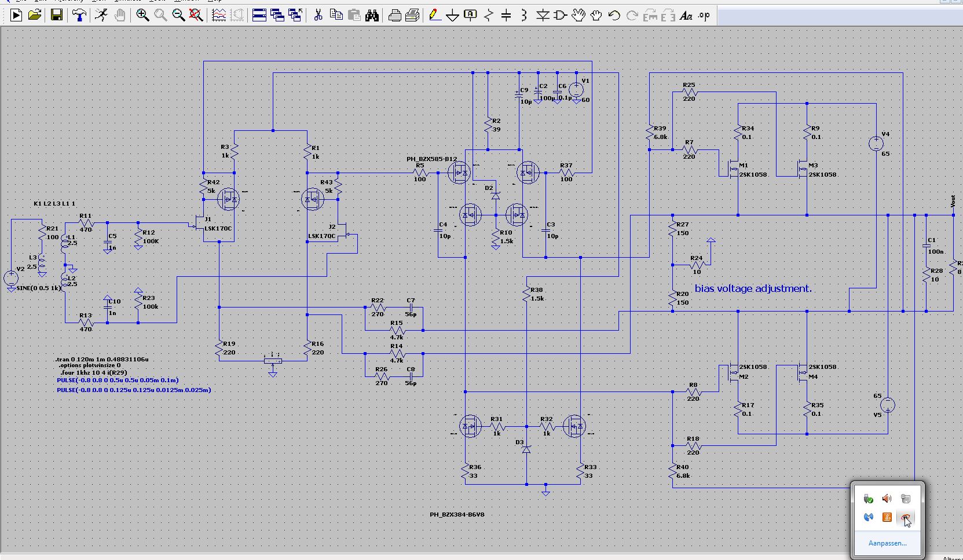Image resolution: width=963 pixels, height=560 pixels.
Task: Click the Mirror component icon
Action: point(668,16)
